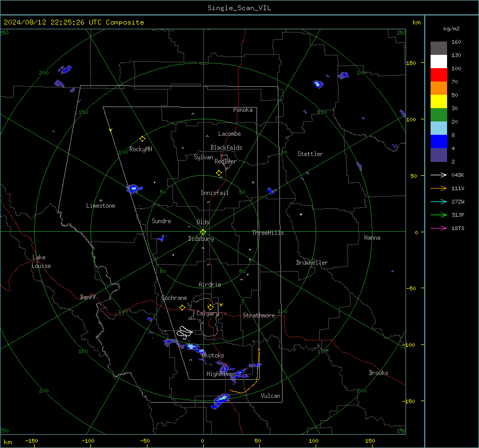Viewport: 479px width, 448px height.
Task: Click the cyan 27ZW track arrow
Action: pyautogui.click(x=439, y=201)
